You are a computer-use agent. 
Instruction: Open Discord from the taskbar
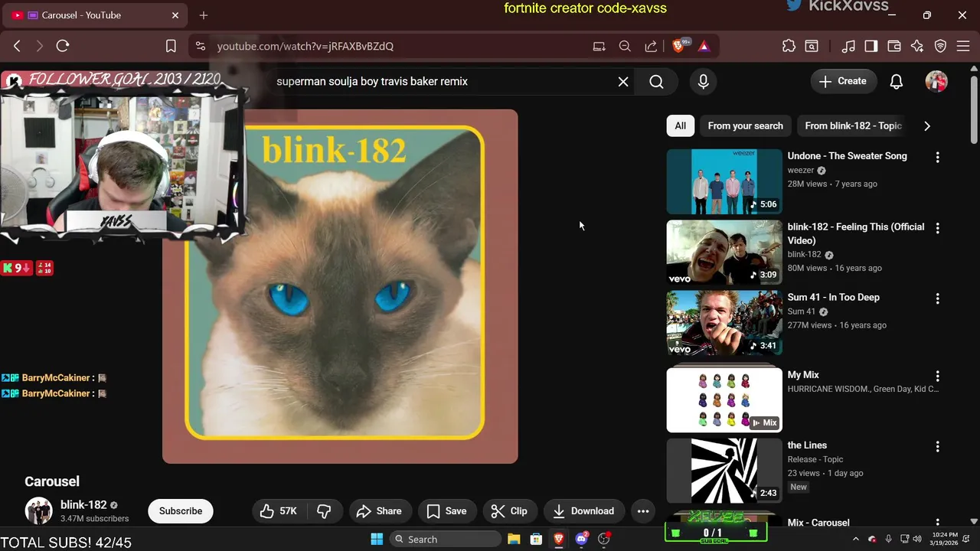pyautogui.click(x=581, y=540)
